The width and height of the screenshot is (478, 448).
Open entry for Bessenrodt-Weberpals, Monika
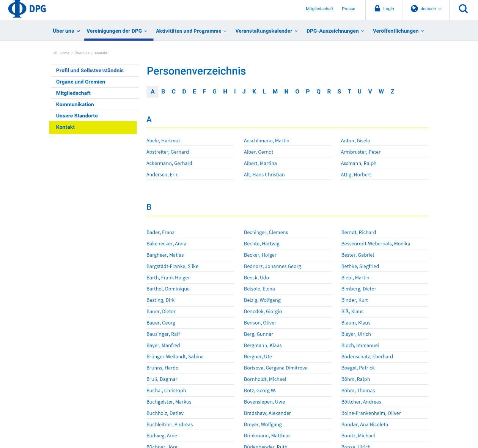[376, 244]
